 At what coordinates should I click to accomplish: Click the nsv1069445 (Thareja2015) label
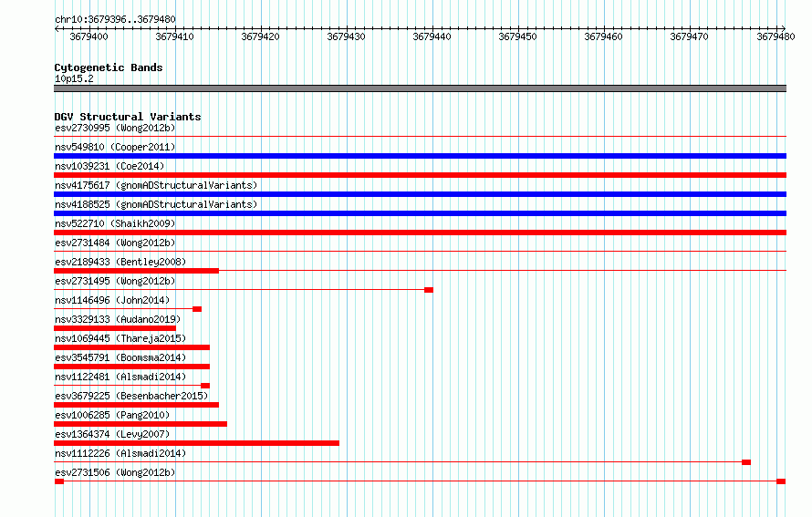(120, 338)
